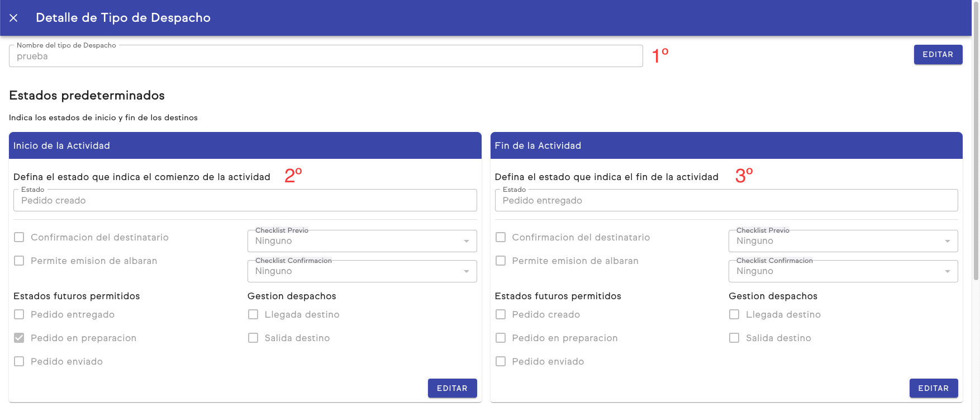Viewport: 980px width, 420px height.
Task: Uncheck Pedido en preparacion under Estados futuros permitidos
Action: [x=18, y=338]
